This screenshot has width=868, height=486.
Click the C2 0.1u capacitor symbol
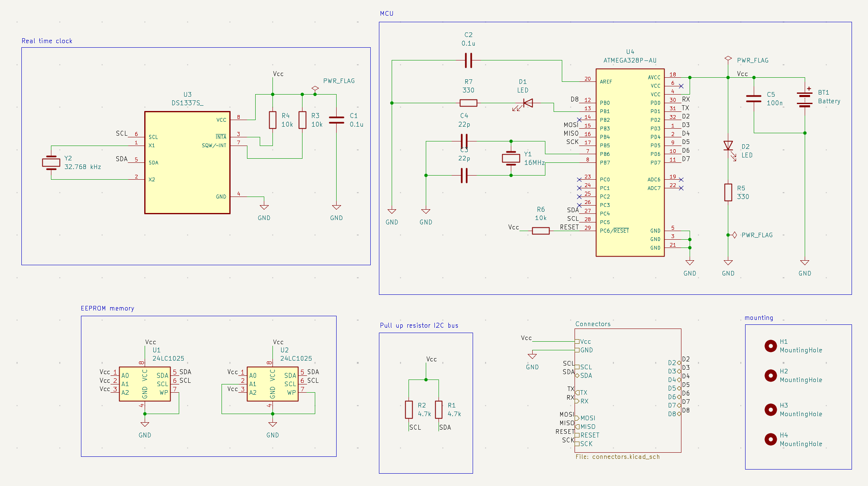click(469, 60)
